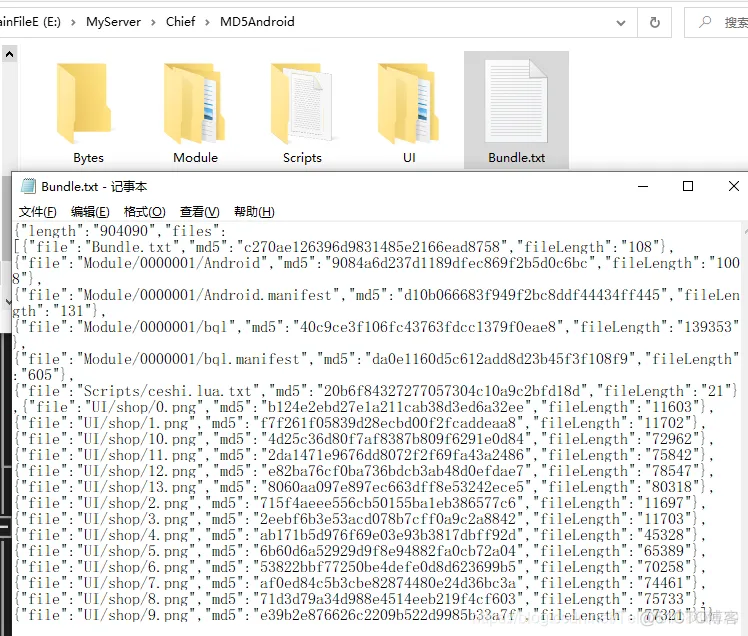The image size is (748, 636).
Task: Close the Bundle.txt Notepad window
Action: coord(734,186)
